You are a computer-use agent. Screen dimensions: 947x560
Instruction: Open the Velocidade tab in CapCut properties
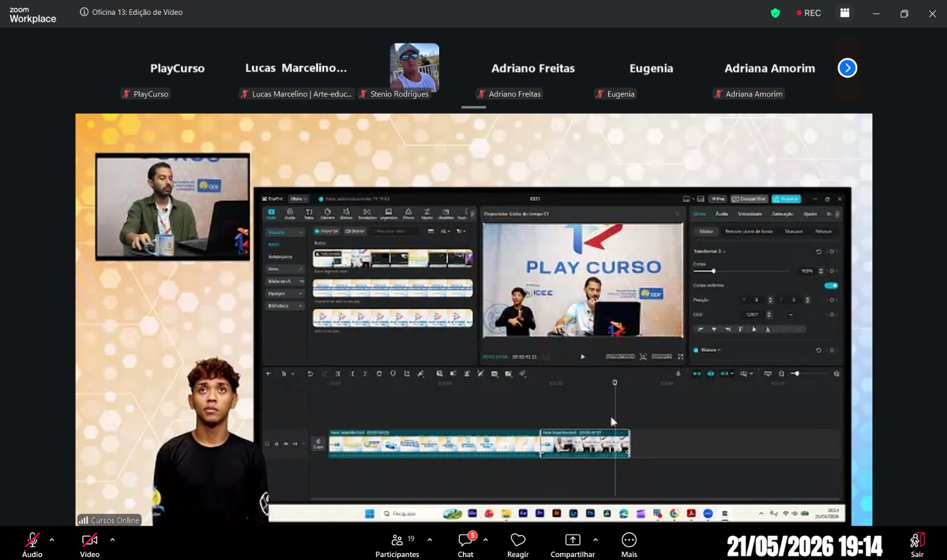pyautogui.click(x=750, y=214)
